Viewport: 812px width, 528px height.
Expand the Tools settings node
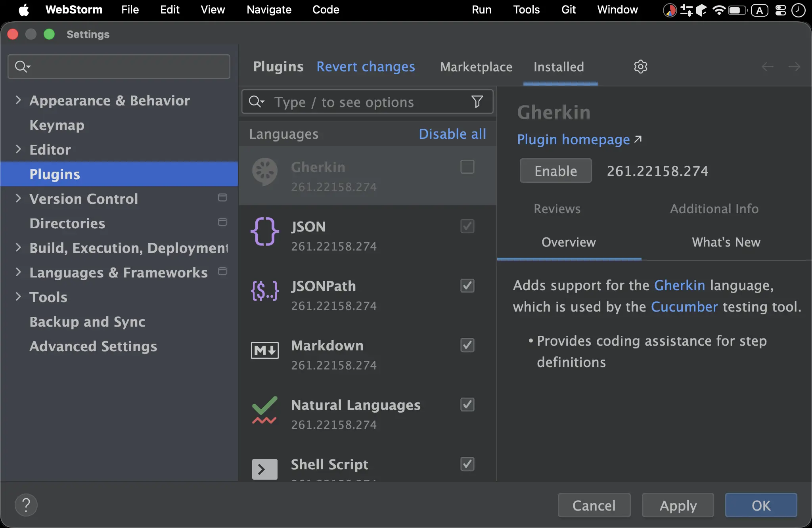point(18,297)
